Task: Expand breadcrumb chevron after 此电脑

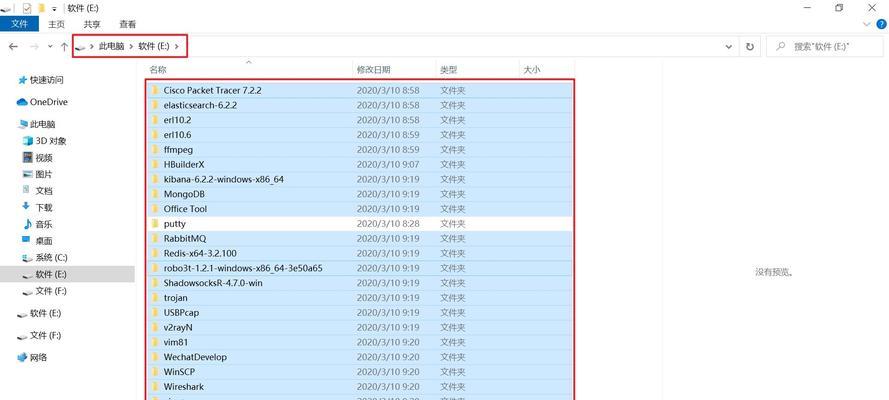Action: point(132,47)
